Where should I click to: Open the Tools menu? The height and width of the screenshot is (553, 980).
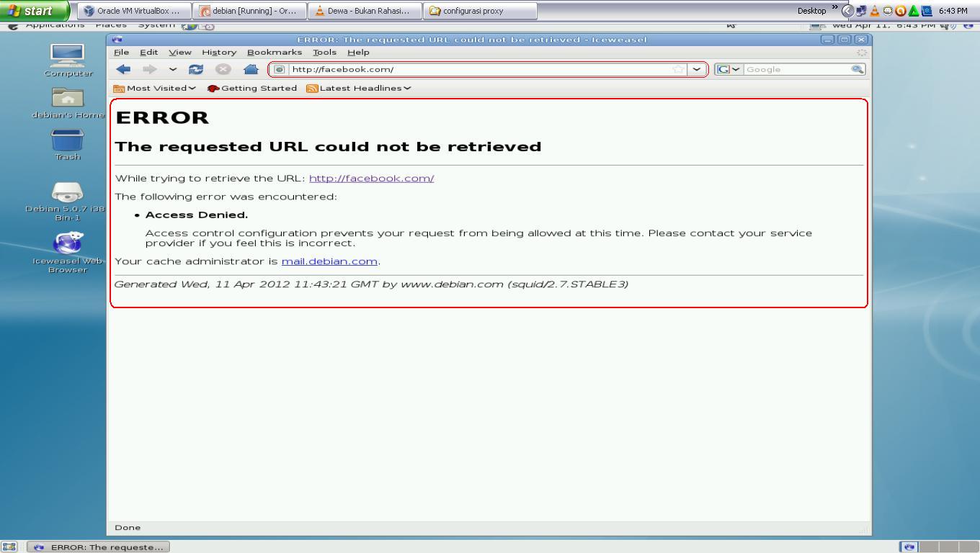point(324,52)
